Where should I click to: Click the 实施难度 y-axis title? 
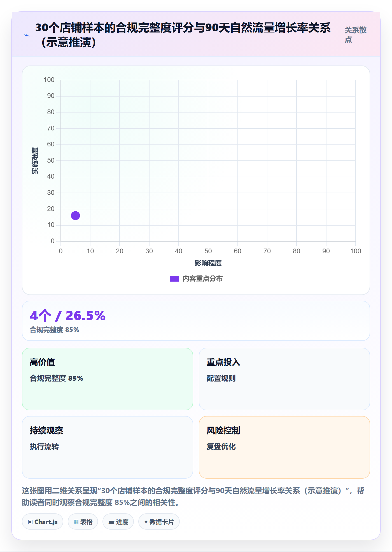pos(35,161)
